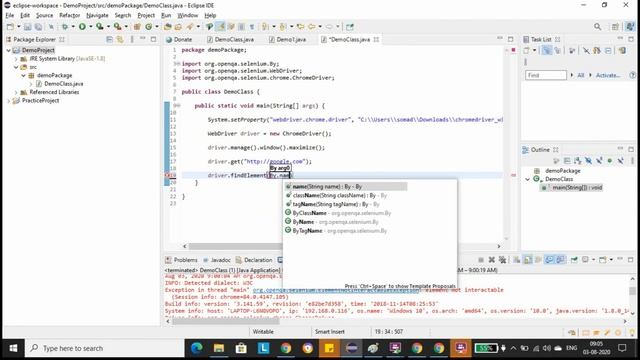Click Collapse All in Package Explorer

[x=109, y=39]
